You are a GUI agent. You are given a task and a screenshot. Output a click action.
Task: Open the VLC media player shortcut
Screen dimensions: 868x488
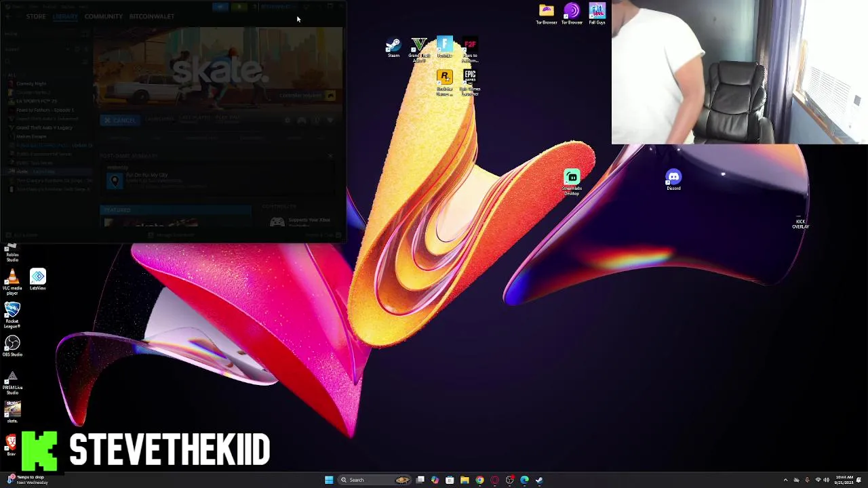point(12,281)
